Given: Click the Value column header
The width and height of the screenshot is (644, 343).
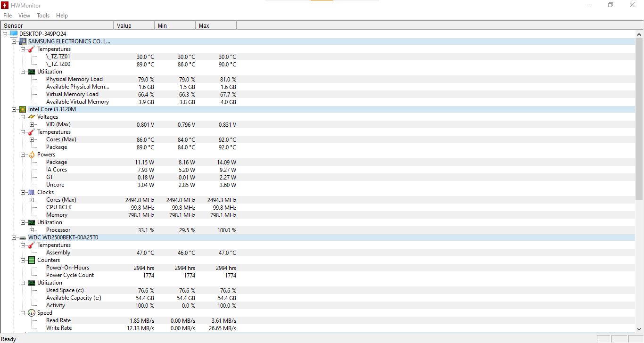Looking at the screenshot, I should [133, 25].
